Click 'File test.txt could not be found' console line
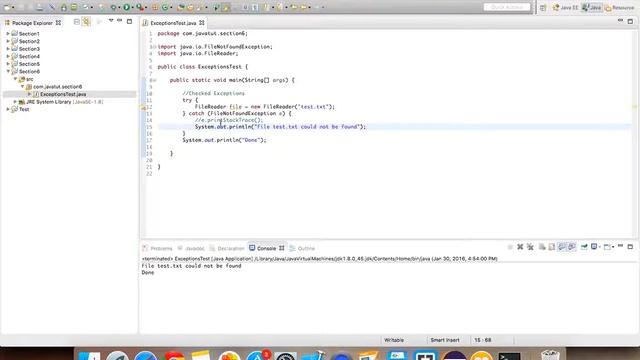Viewport: 640px width, 360px height. click(191, 266)
